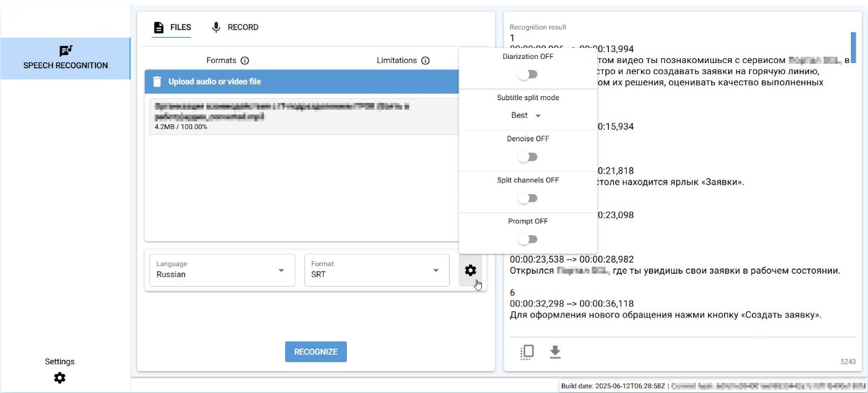Image resolution: width=868 pixels, height=393 pixels.
Task: Click the Upload audio or video file bar
Action: [302, 82]
